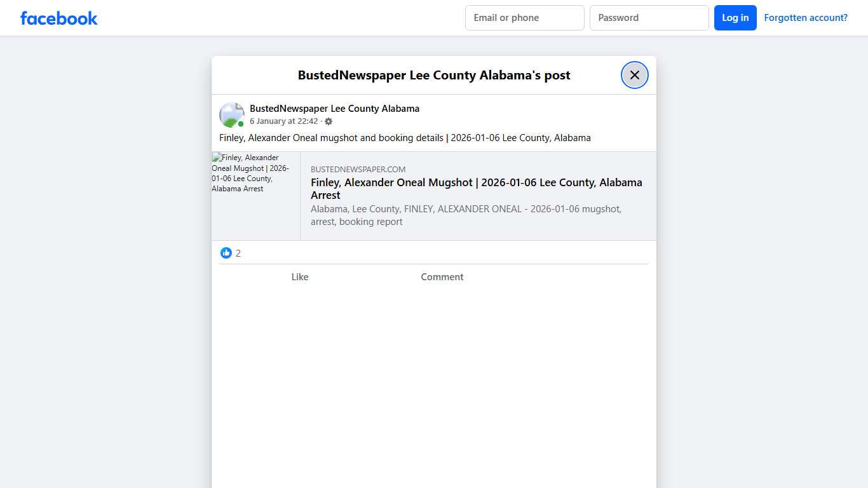Click the Comment action below the post
868x488 pixels.
click(x=442, y=276)
